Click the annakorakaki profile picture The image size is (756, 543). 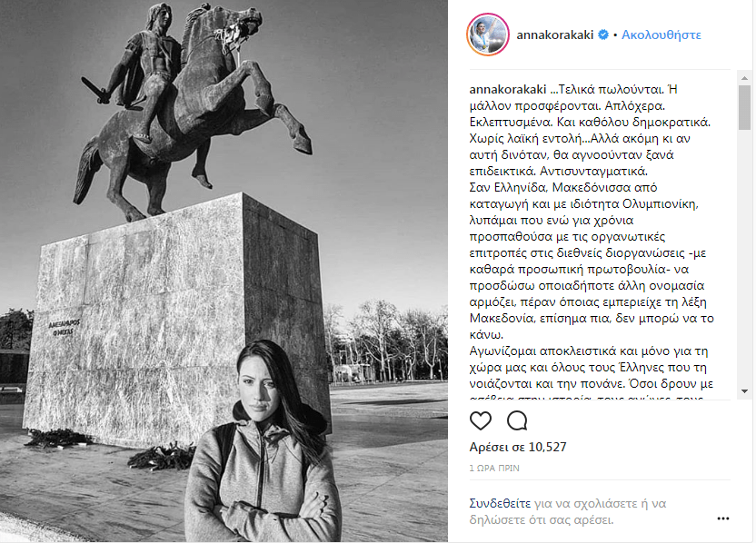(x=487, y=35)
